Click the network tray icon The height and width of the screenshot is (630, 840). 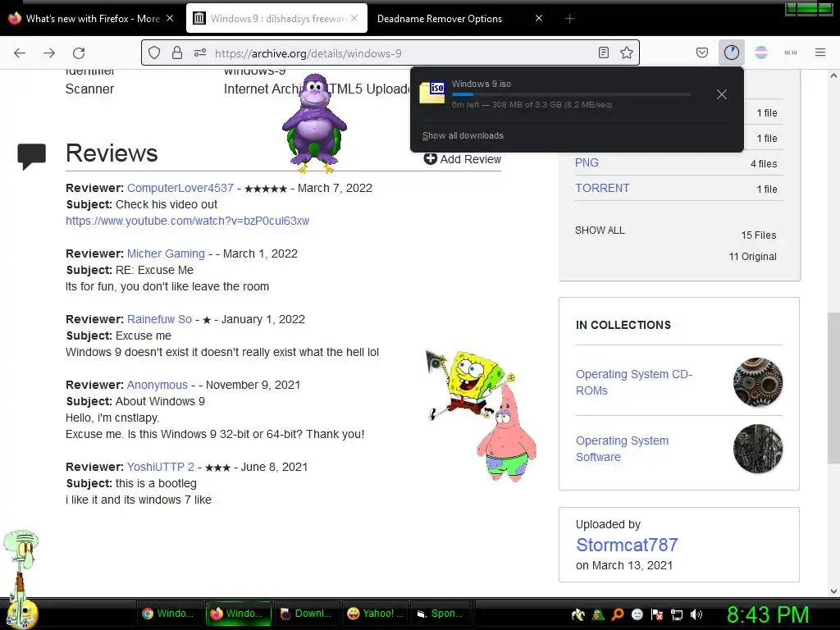pos(677,614)
